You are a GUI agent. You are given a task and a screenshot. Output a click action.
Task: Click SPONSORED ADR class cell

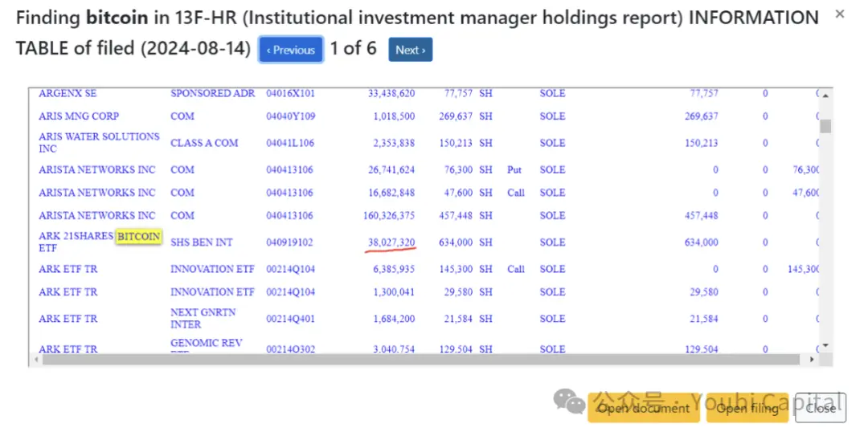[212, 93]
